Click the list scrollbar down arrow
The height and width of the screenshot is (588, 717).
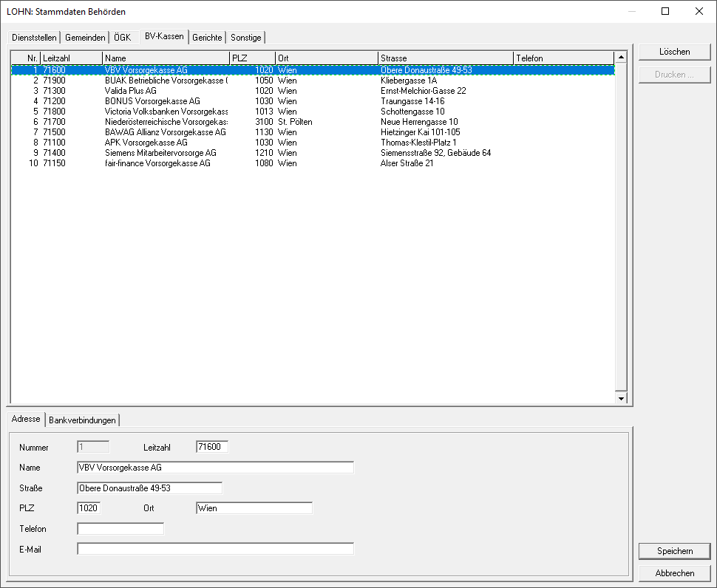click(621, 398)
